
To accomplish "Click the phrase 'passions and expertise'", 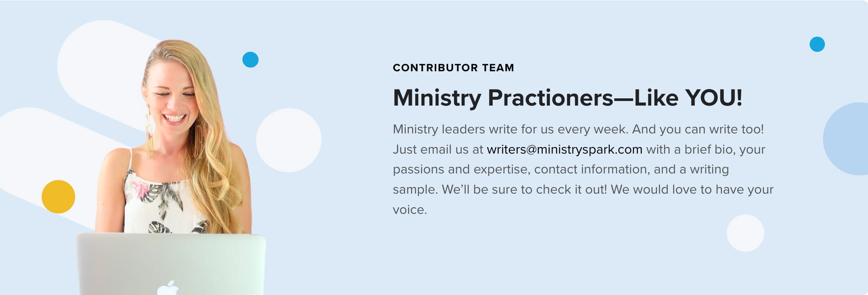I will [461, 169].
